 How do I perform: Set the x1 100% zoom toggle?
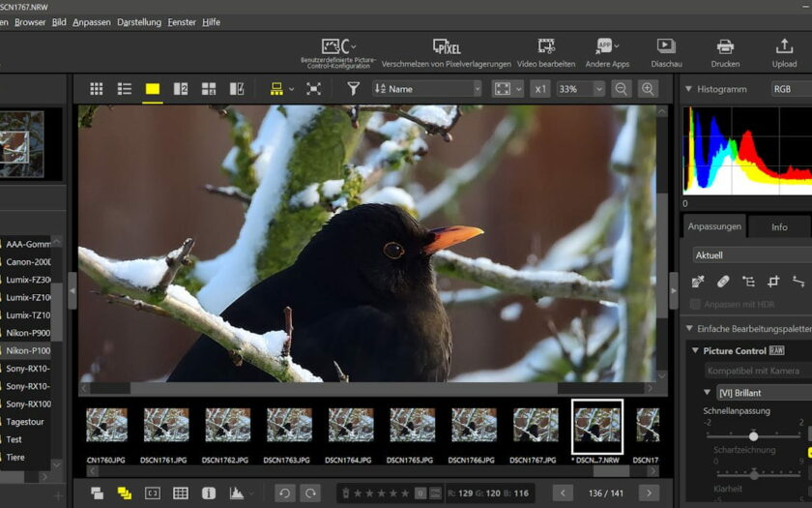pos(540,89)
